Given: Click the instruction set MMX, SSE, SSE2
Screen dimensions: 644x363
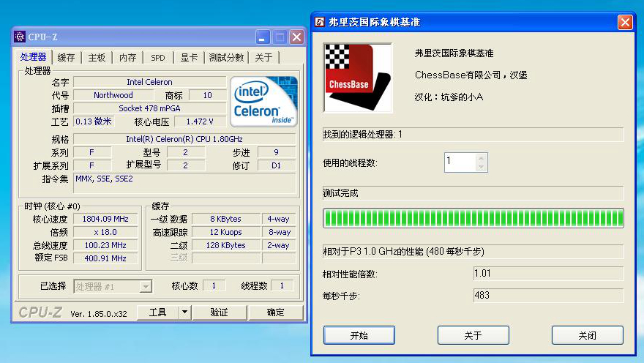Looking at the screenshot, I should (x=184, y=183).
